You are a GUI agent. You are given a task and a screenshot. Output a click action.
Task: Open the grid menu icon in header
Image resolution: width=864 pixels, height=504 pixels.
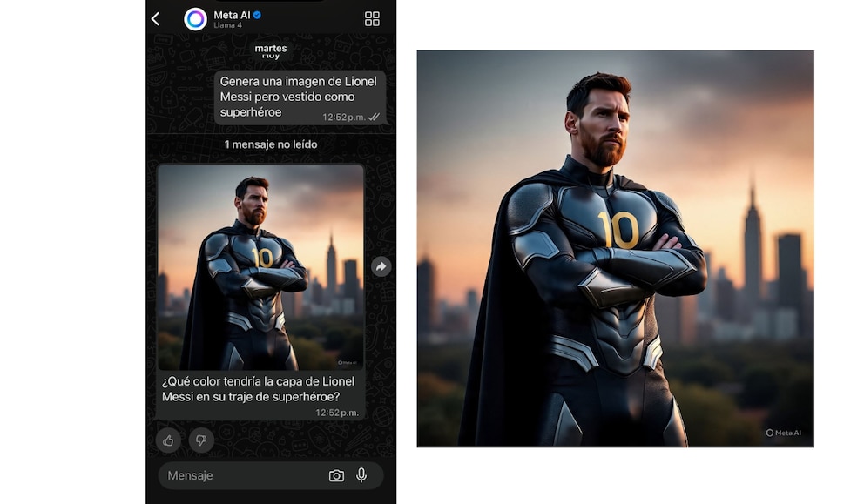point(372,19)
